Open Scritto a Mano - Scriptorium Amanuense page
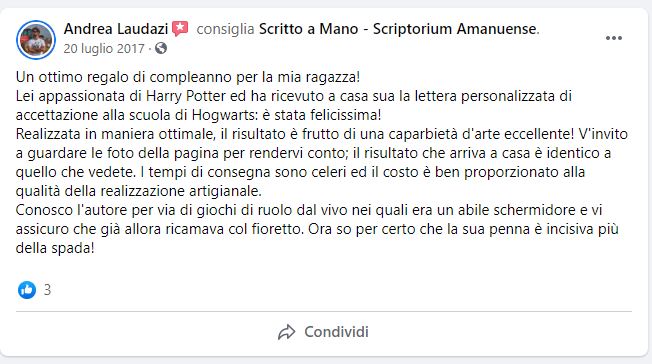This screenshot has width=652, height=364. 398,29
